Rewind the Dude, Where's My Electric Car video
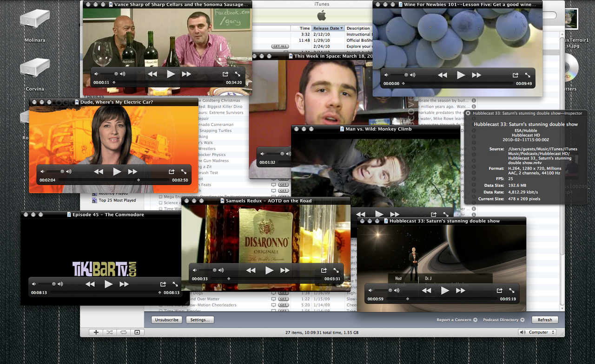 click(99, 171)
